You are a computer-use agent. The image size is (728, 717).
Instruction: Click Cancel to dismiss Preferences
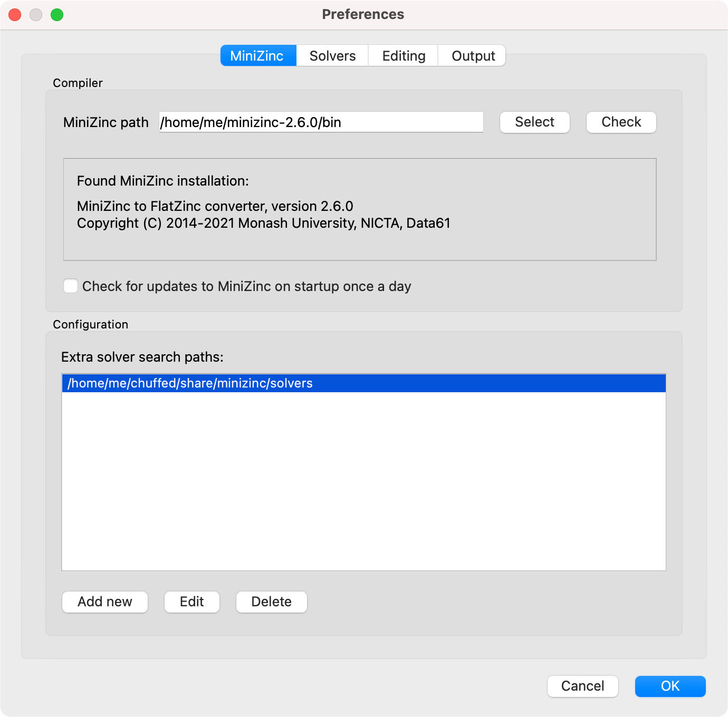[x=582, y=686]
